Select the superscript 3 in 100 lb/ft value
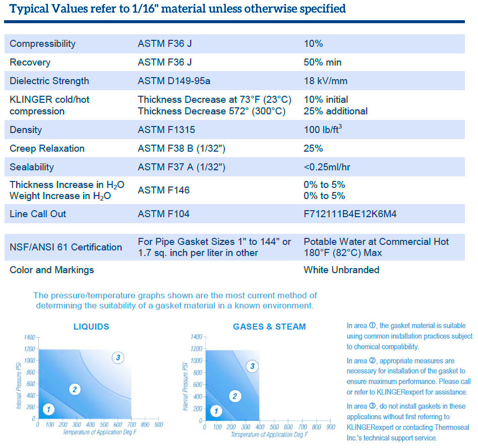 tap(340, 126)
